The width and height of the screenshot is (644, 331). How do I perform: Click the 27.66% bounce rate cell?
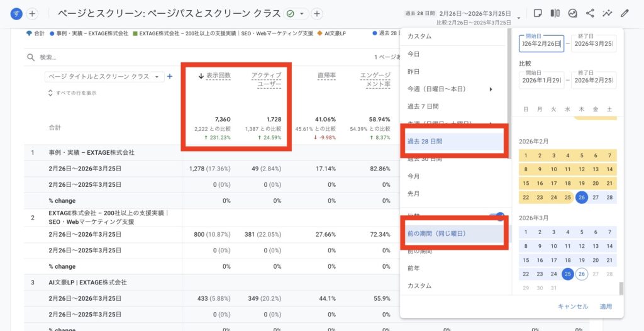(x=325, y=234)
